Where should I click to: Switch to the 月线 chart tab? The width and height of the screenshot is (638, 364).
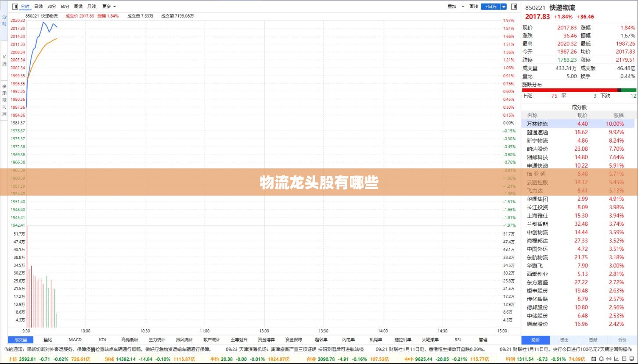pyautogui.click(x=91, y=7)
